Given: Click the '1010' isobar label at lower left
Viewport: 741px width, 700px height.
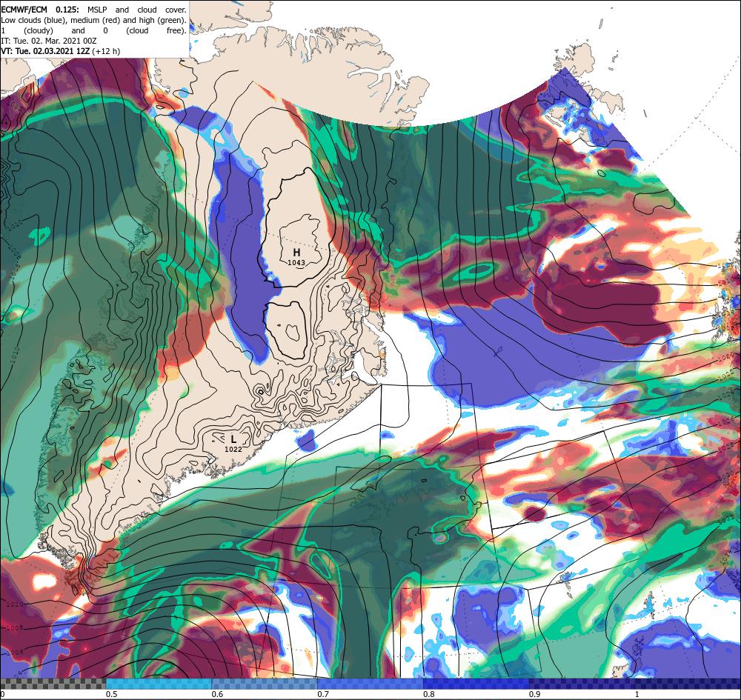Looking at the screenshot, I should pos(15,604).
